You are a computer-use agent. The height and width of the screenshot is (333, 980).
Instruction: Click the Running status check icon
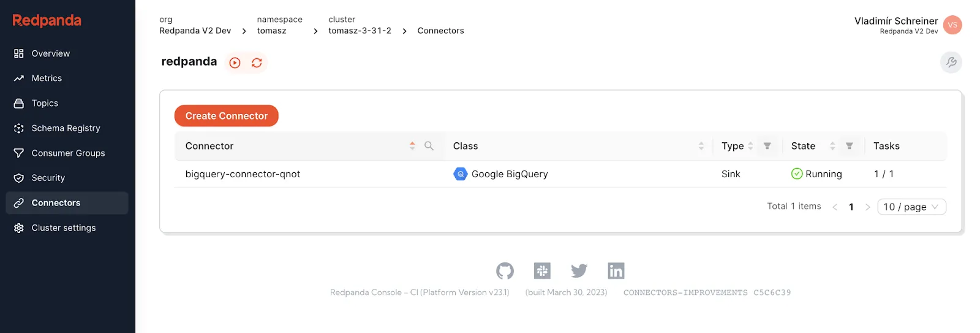point(797,174)
